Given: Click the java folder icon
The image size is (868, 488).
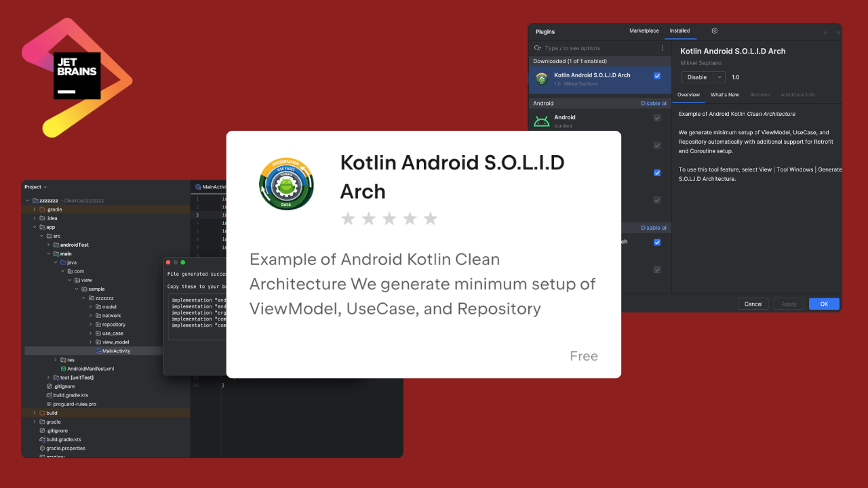Looking at the screenshot, I should click(x=62, y=262).
